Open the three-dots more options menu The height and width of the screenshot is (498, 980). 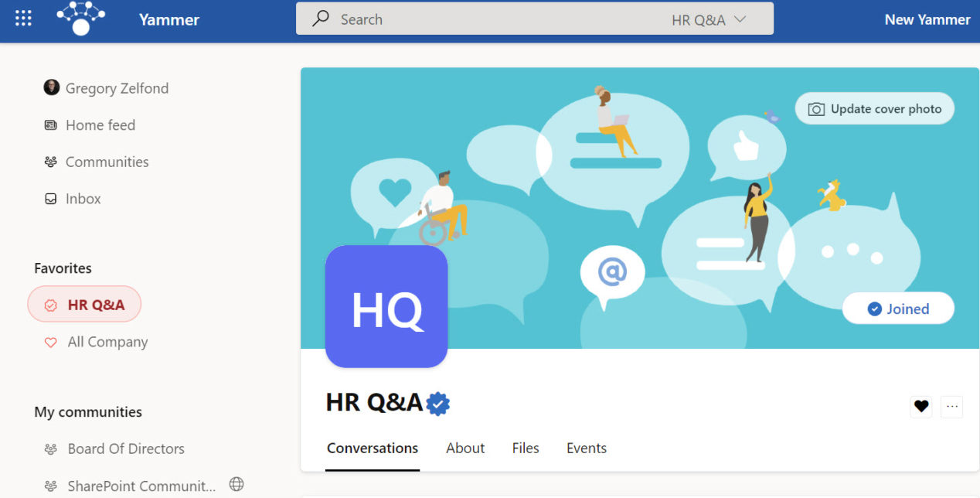click(x=952, y=406)
